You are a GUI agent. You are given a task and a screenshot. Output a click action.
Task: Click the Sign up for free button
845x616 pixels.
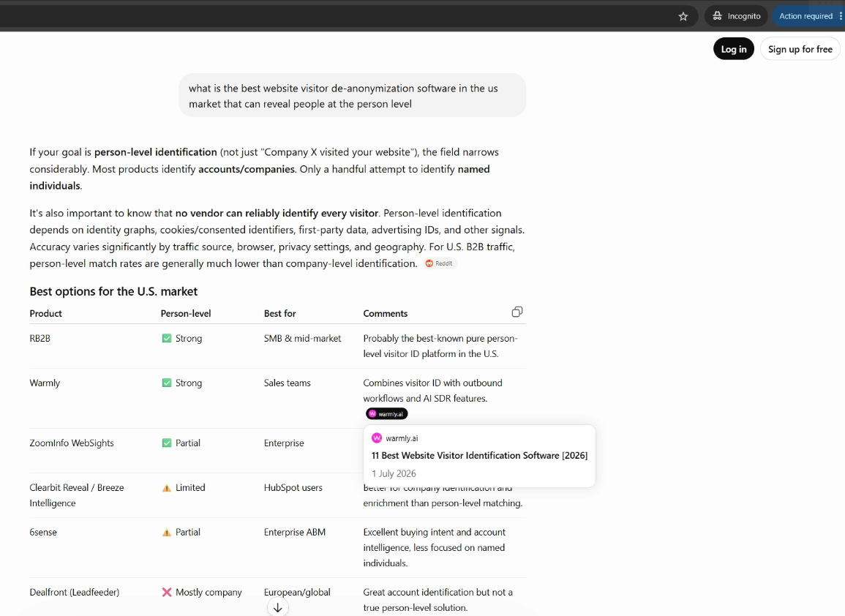(800, 49)
